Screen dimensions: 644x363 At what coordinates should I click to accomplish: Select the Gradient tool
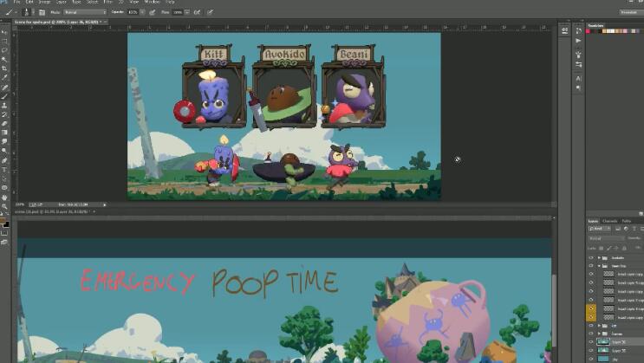tap(4, 133)
